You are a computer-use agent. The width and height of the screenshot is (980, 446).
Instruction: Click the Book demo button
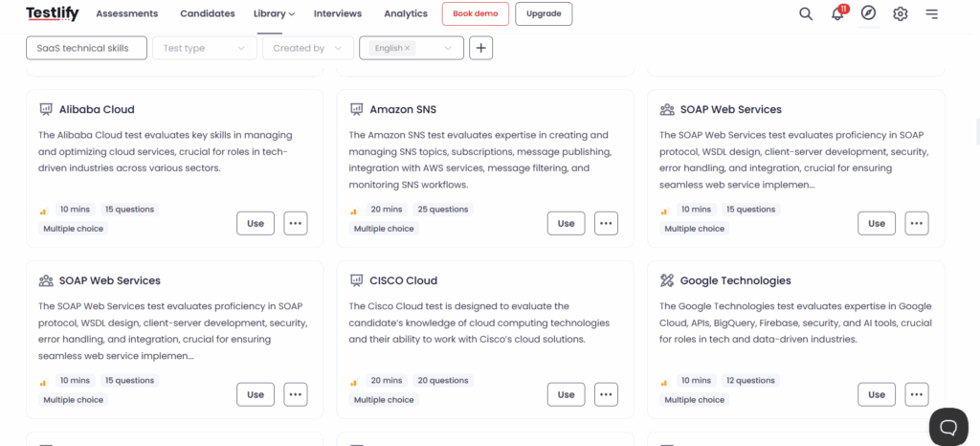pyautogui.click(x=476, y=13)
